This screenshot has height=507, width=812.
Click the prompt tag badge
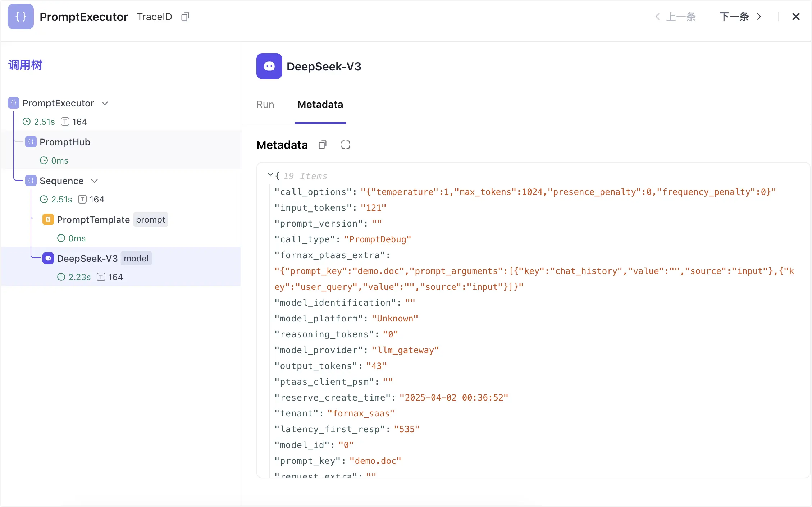click(150, 220)
